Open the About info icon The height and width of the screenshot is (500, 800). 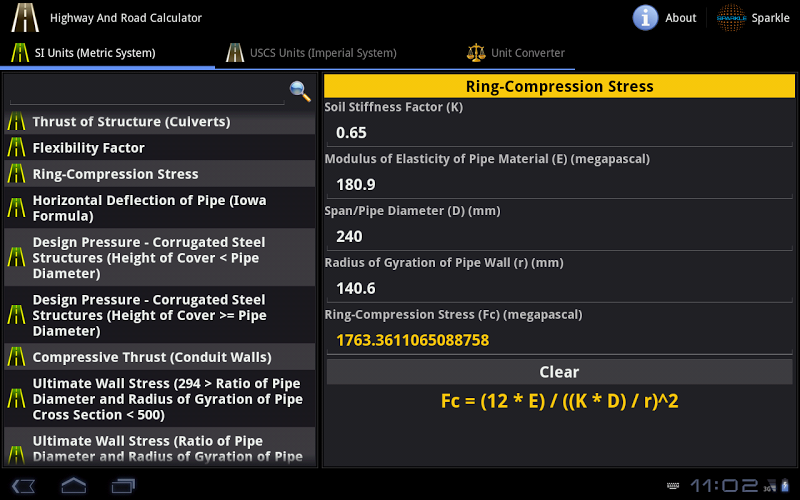click(646, 18)
